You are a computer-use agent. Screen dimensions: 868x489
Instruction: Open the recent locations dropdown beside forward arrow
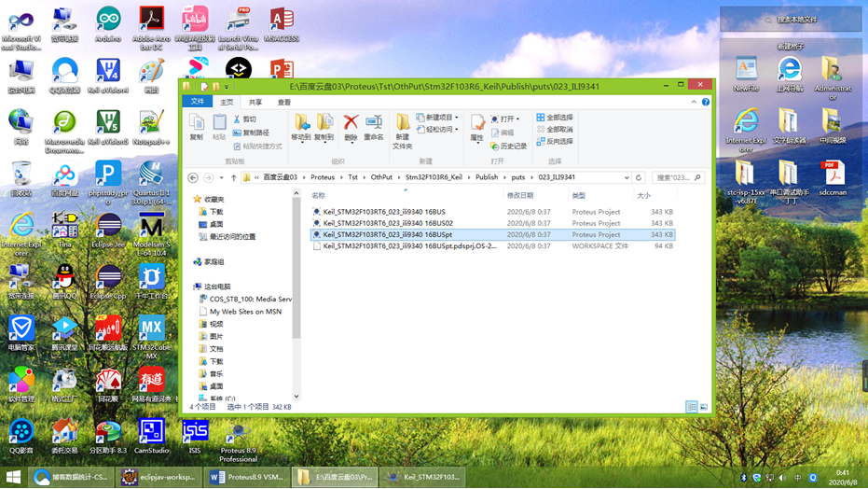pos(222,177)
